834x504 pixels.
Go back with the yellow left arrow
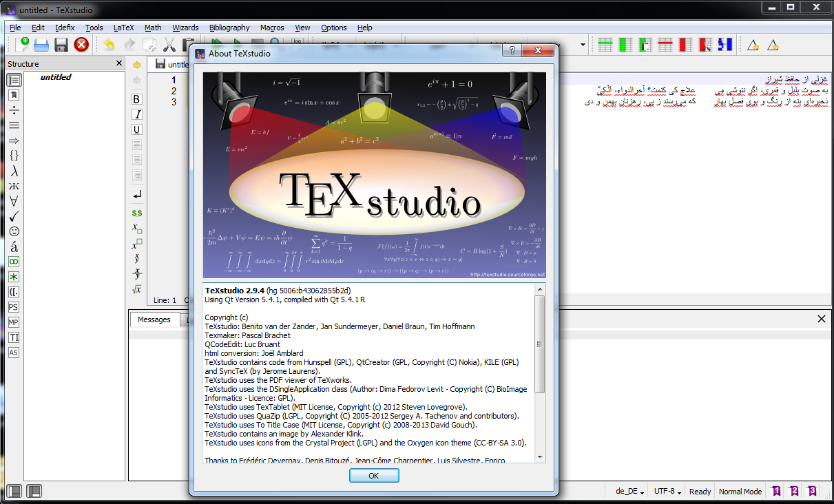137,65
